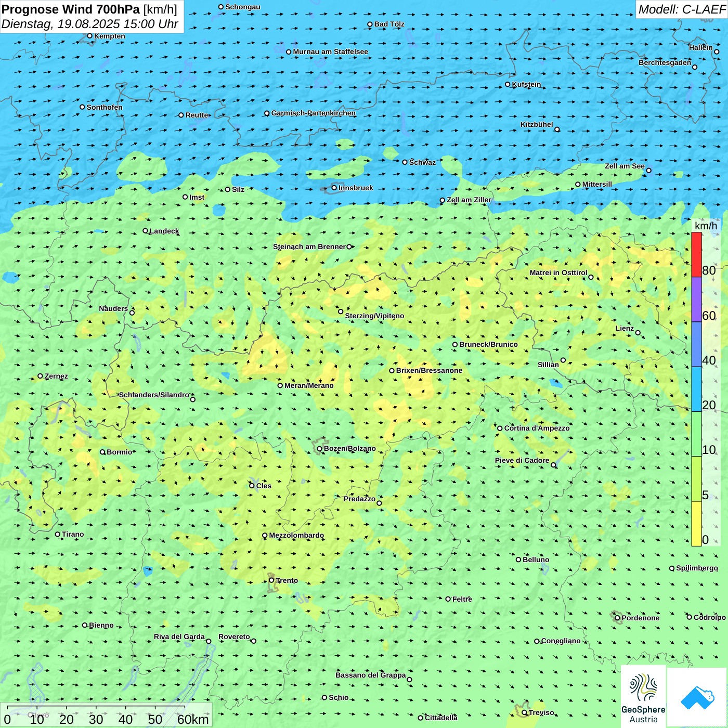Click the Innsbruck city marker
Screen dimensions: 728x728
(334, 188)
